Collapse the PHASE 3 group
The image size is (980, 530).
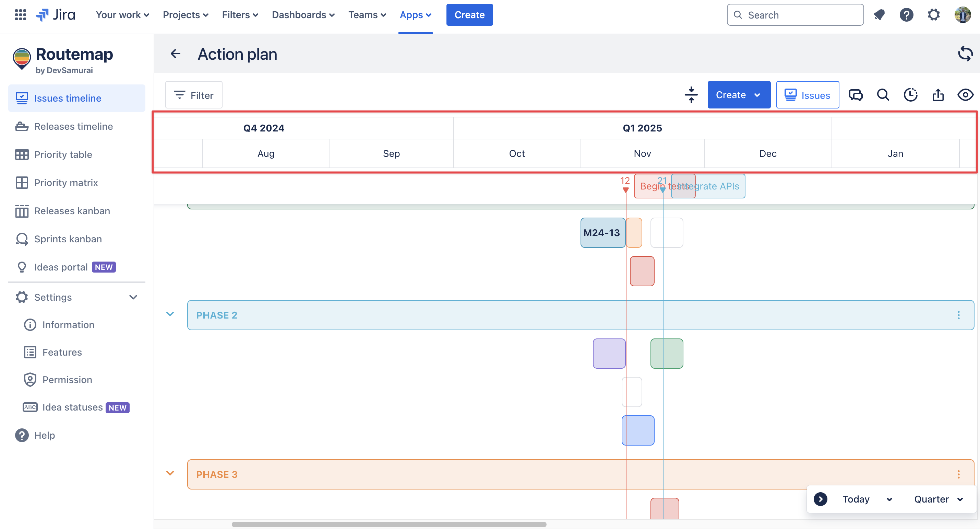coord(170,473)
